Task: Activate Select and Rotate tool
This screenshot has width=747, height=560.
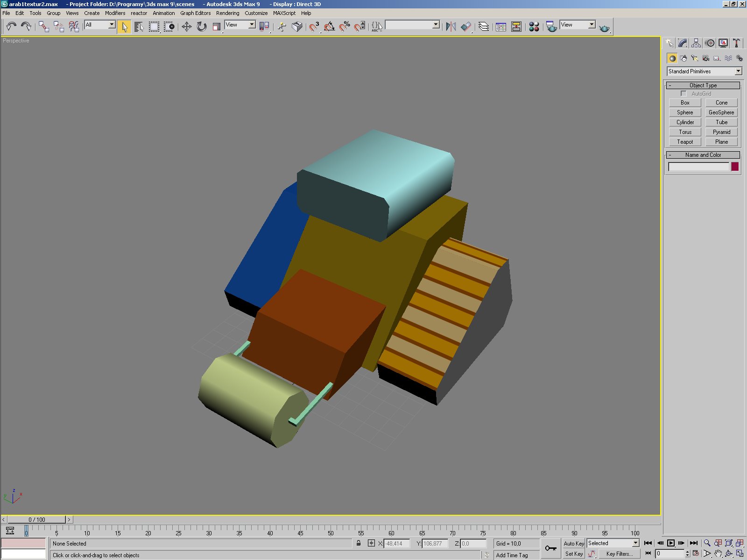Action: click(202, 27)
